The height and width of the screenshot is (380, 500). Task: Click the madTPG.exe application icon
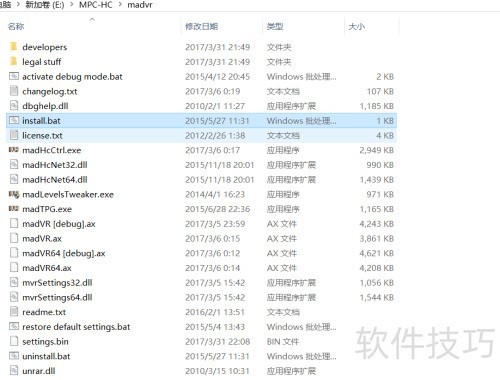coord(14,208)
